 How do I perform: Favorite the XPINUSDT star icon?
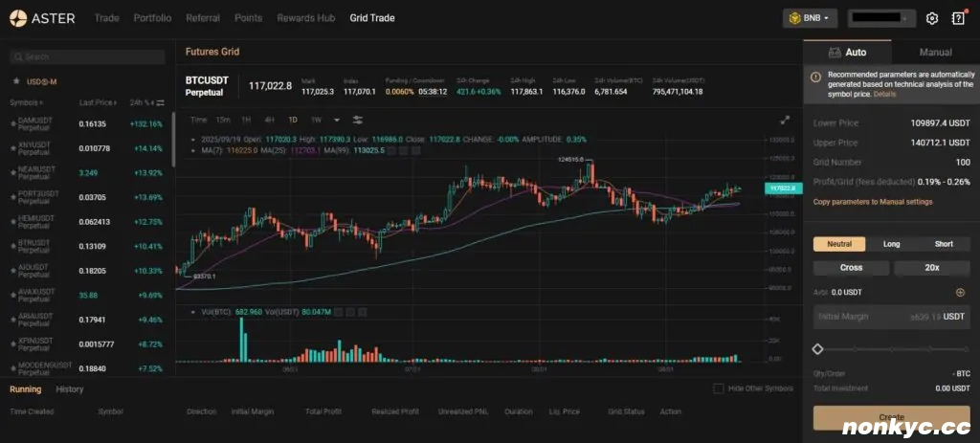pos(13,343)
